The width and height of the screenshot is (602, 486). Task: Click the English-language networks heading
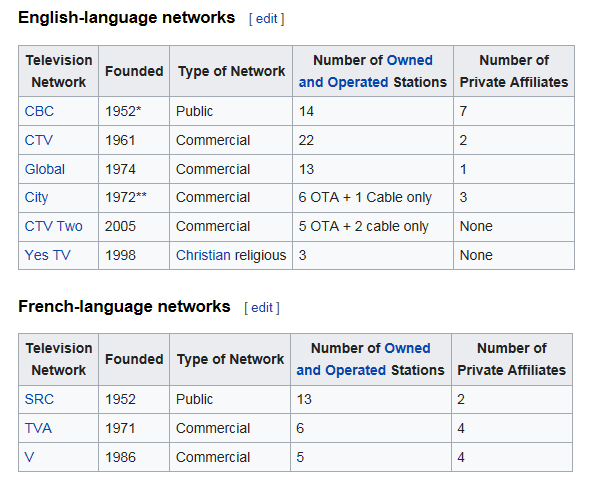(127, 18)
